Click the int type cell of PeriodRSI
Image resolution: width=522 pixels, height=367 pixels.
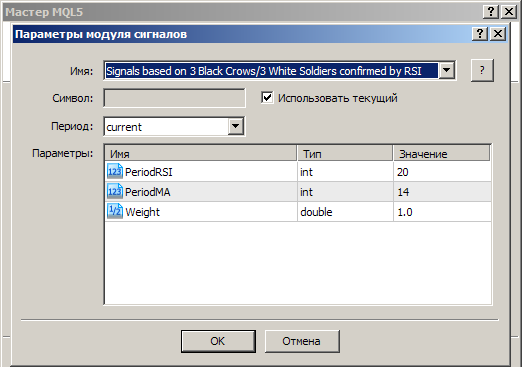pyautogui.click(x=345, y=172)
